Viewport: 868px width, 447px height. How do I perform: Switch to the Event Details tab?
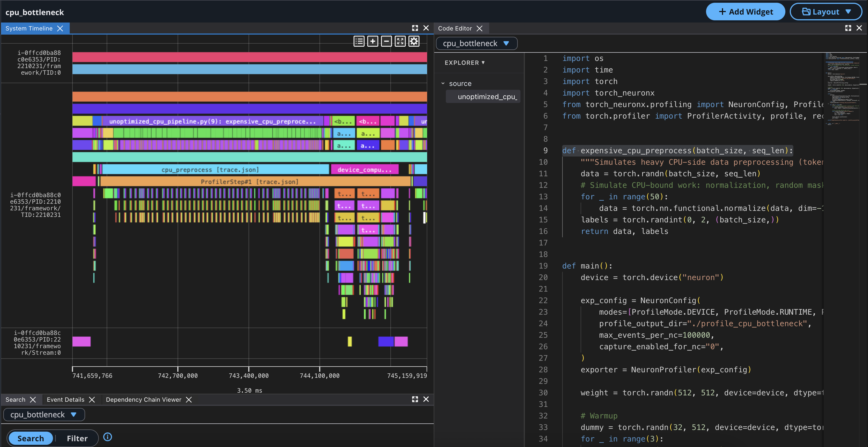coord(65,399)
